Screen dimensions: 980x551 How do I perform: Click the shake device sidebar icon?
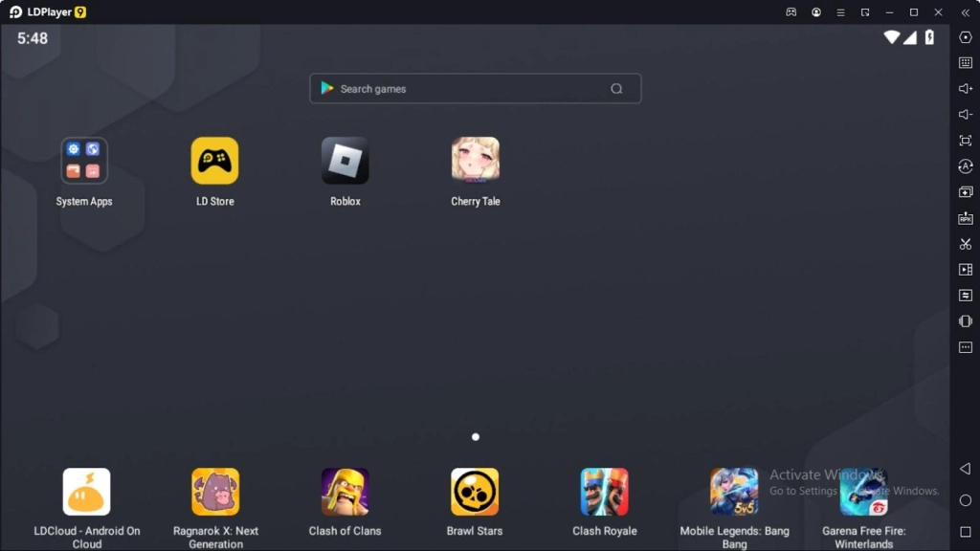(965, 321)
